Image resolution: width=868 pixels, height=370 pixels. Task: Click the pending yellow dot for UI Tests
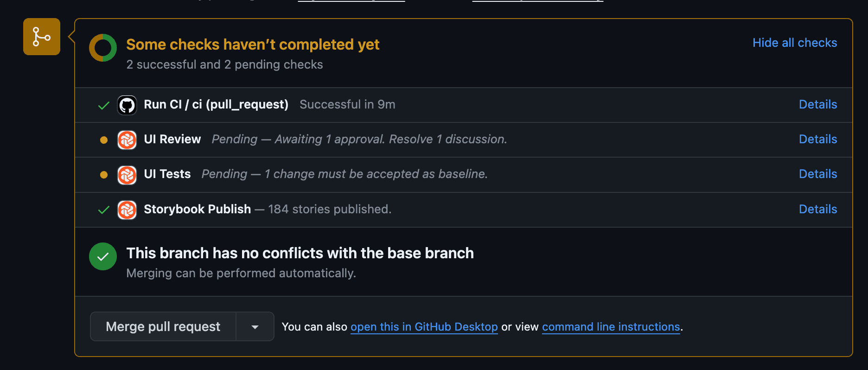coord(104,175)
